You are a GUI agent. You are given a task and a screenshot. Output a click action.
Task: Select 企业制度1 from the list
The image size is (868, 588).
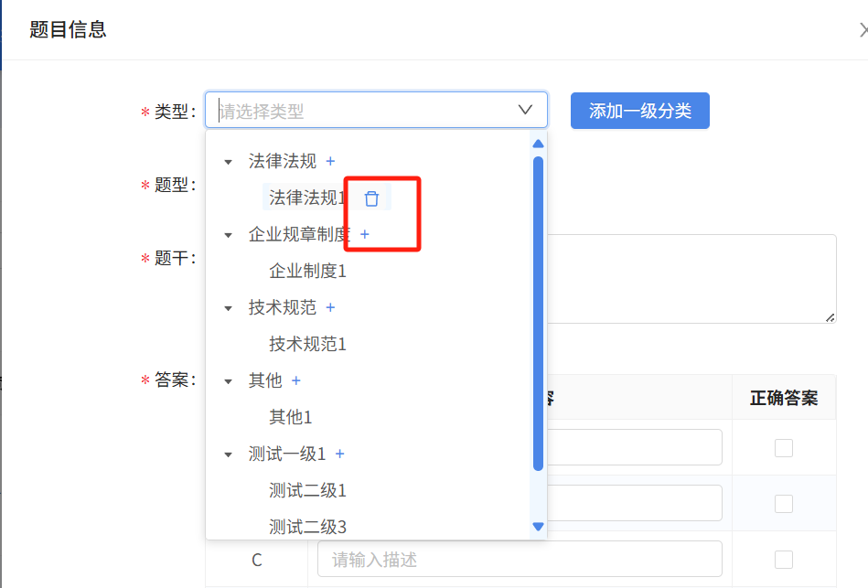[x=307, y=272]
